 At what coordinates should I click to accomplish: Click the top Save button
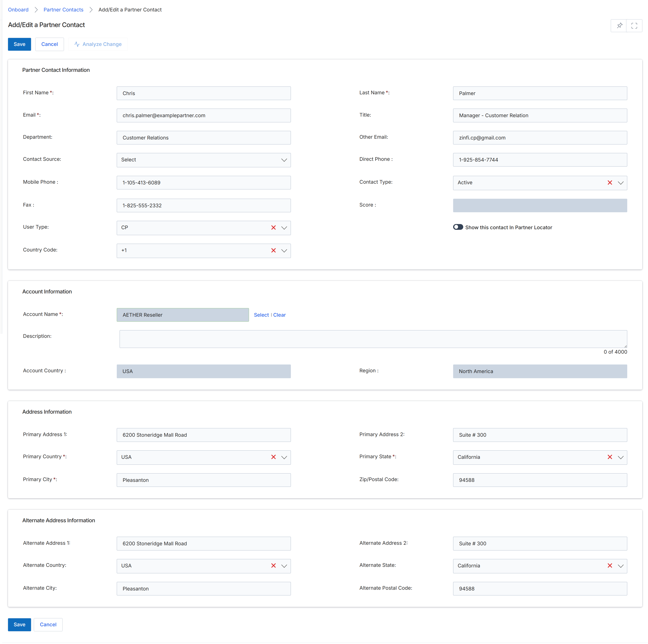[x=19, y=44]
